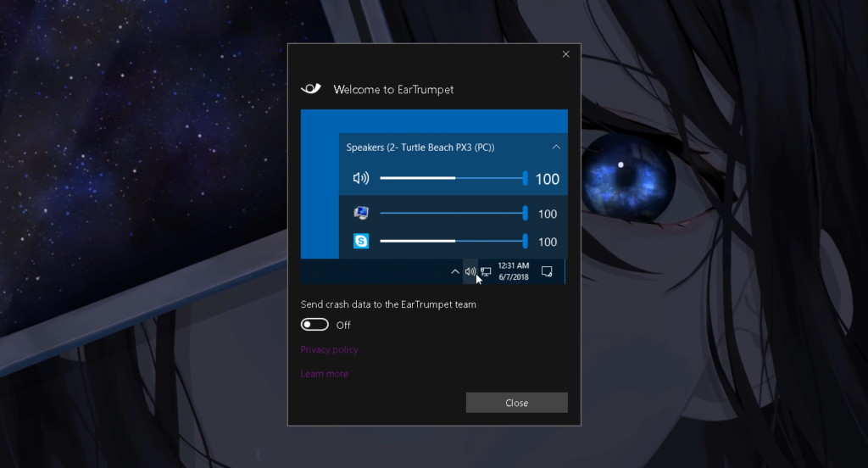Click the Speakers master volume slider
This screenshot has height=468, width=868.
pos(453,178)
